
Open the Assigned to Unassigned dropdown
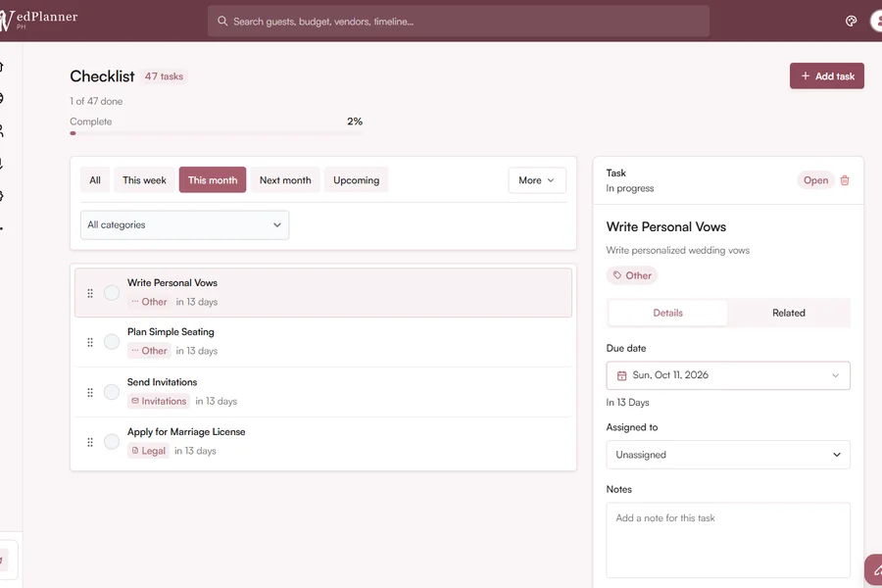[x=728, y=455]
